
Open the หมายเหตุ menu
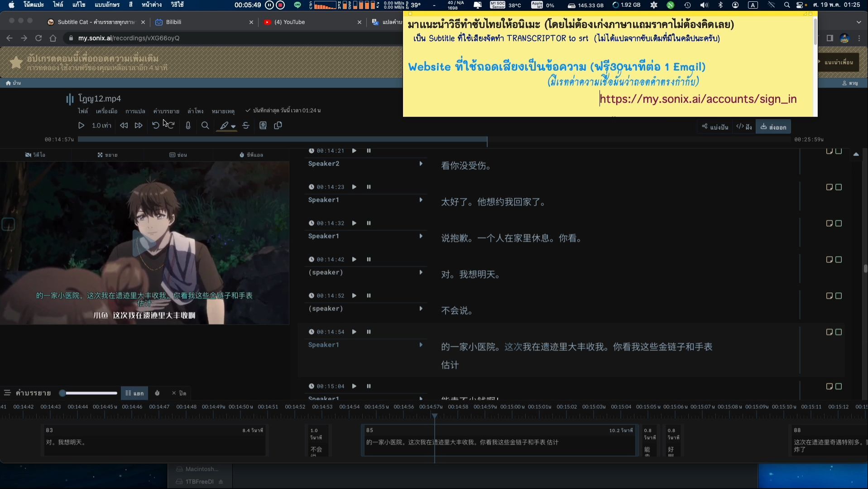pos(223,111)
